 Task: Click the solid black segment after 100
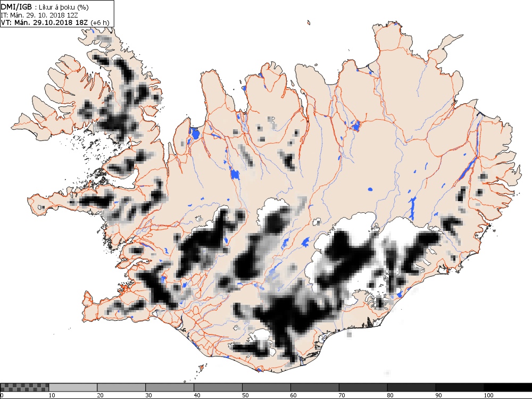tap(508, 387)
